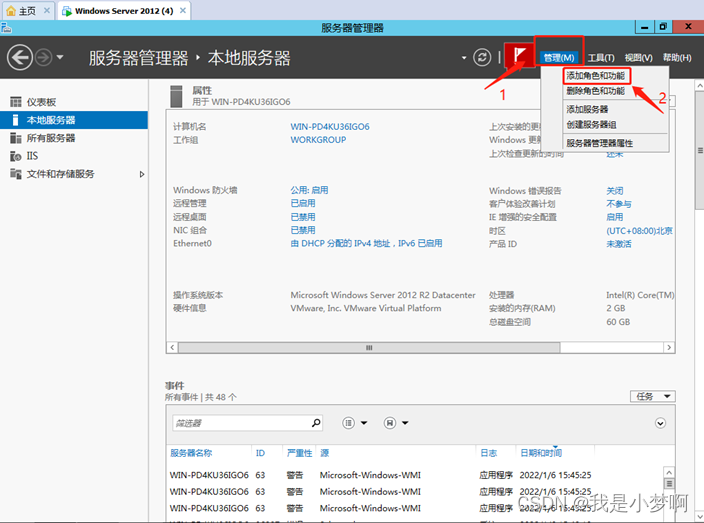Click the 所有服务器 icon

(16, 138)
